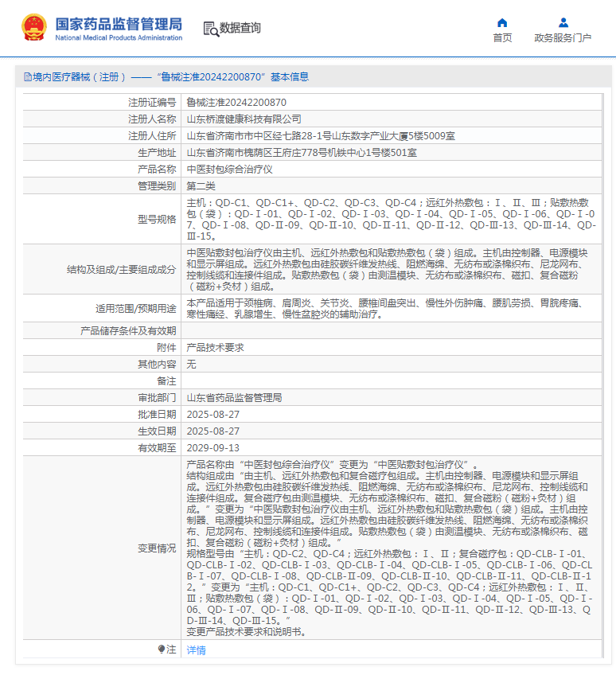Select product name 中医封包综合治疗仪 cell
This screenshot has height=675, width=616.
coord(229,170)
